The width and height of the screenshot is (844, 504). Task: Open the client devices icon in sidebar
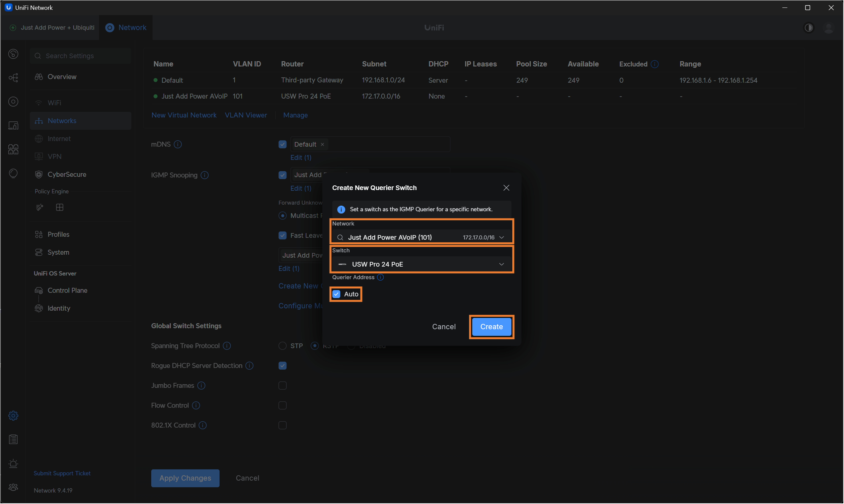[x=13, y=125]
